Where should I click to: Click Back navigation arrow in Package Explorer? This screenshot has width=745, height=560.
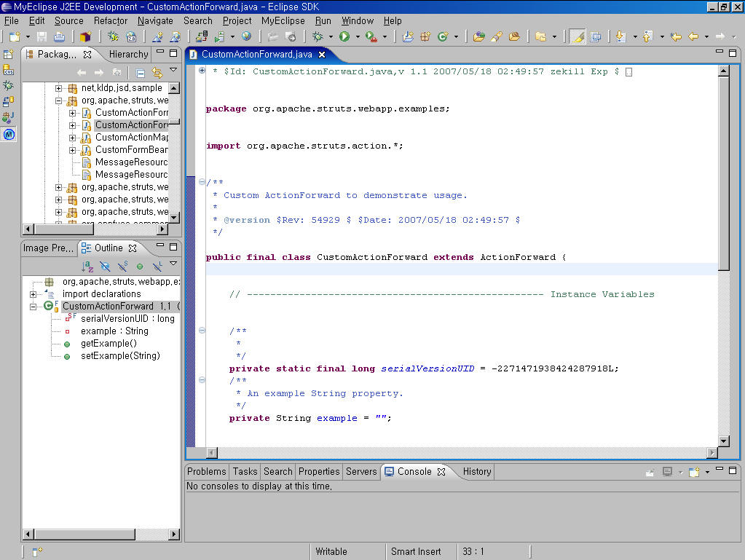[82, 73]
